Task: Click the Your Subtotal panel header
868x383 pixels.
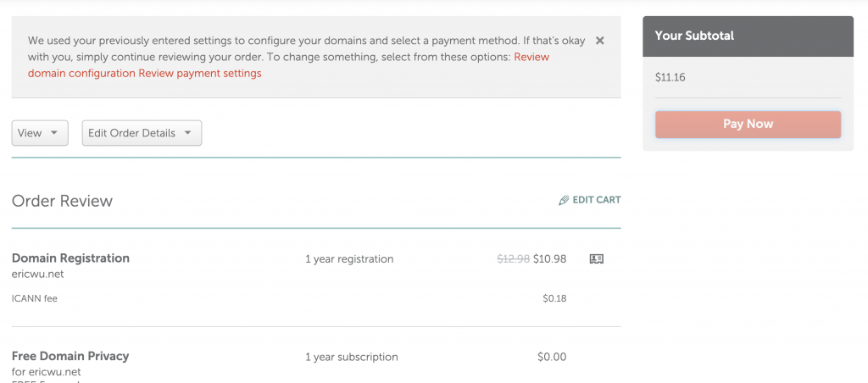Action: click(748, 36)
